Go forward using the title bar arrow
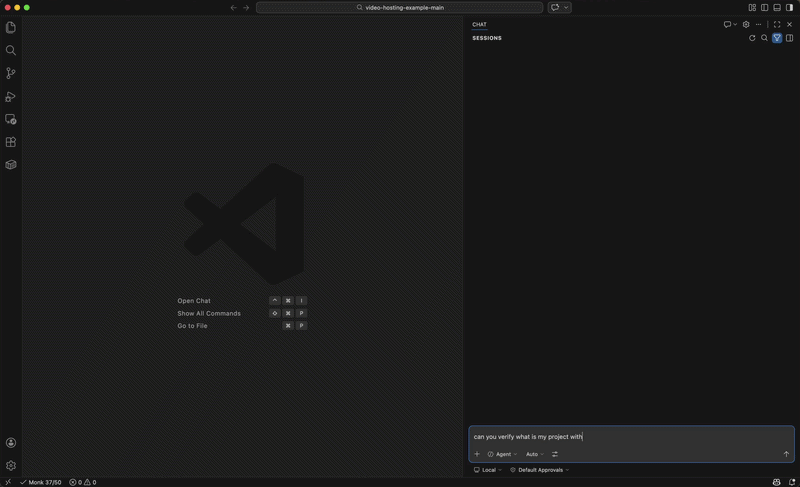 (246, 8)
